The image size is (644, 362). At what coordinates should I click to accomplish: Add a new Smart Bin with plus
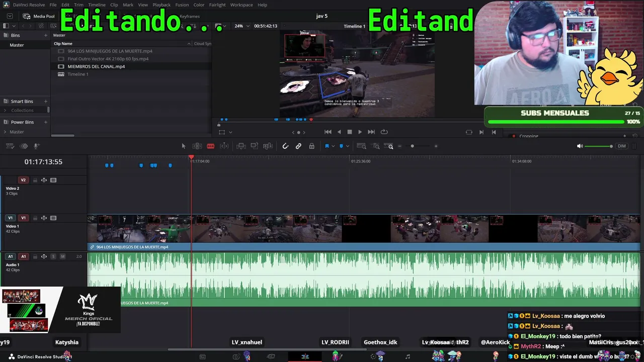pos(46,102)
